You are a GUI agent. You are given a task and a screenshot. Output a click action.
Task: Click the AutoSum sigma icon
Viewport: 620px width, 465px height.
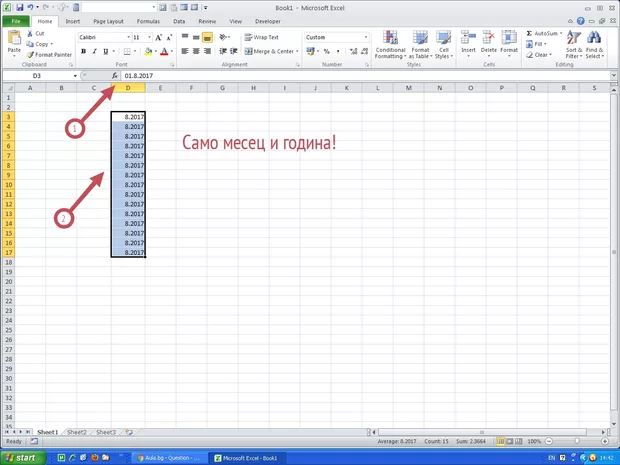tap(529, 33)
